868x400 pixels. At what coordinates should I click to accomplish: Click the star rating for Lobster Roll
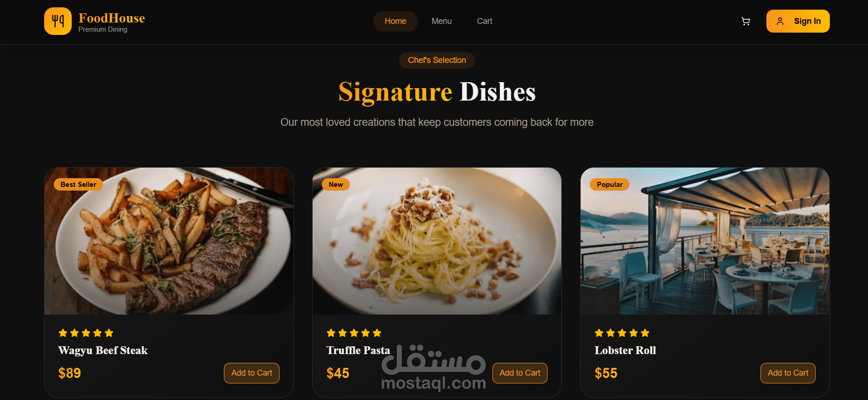click(622, 333)
